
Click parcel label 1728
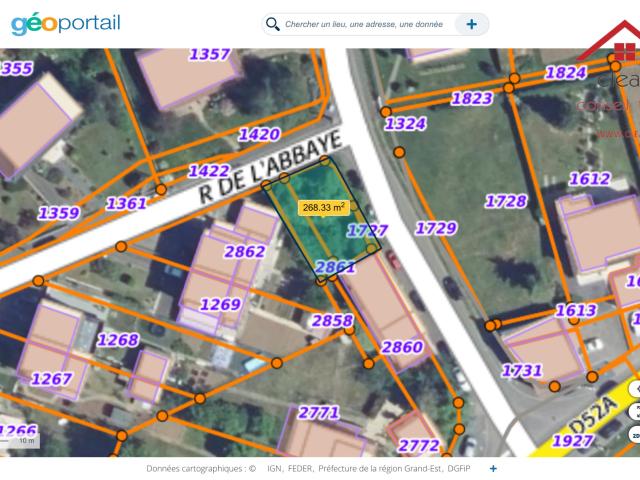pos(506,201)
